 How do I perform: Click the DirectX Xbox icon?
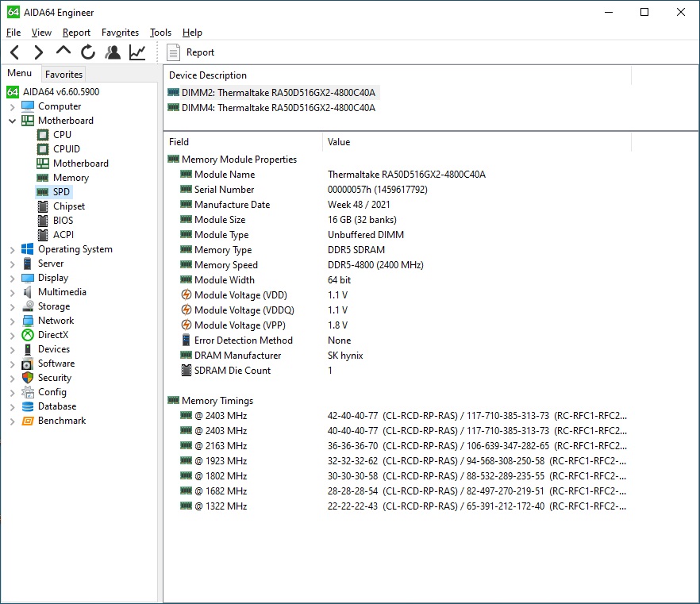pos(28,335)
